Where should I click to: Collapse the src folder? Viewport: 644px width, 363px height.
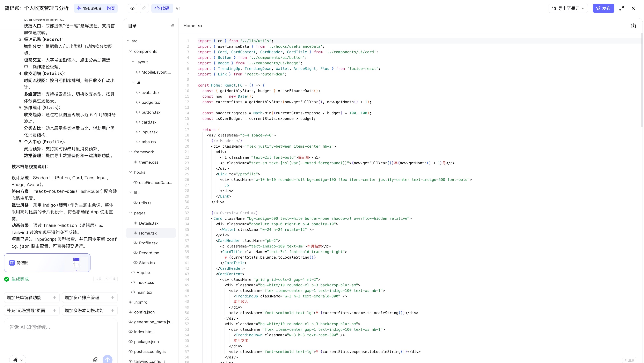pos(128,41)
